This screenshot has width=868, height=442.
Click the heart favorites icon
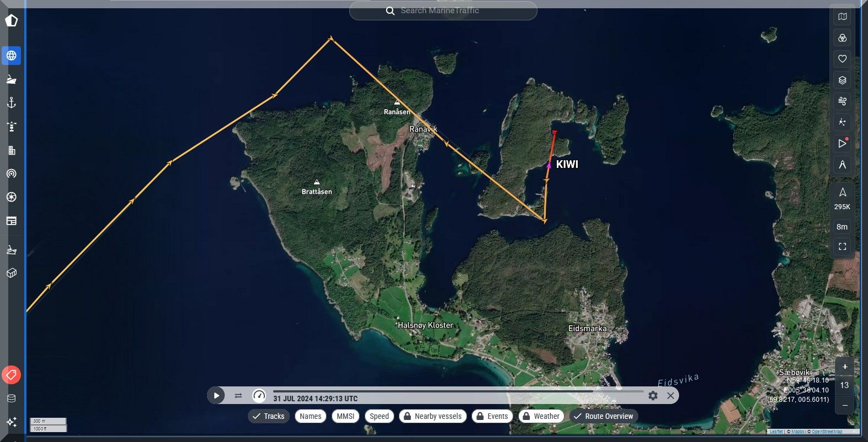pos(842,59)
